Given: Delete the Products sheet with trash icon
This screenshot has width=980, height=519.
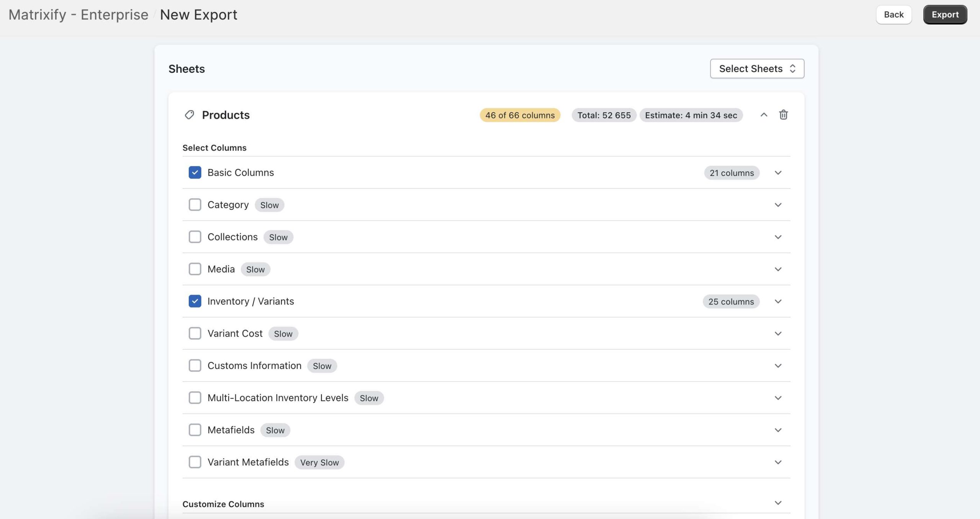Looking at the screenshot, I should coord(783,115).
